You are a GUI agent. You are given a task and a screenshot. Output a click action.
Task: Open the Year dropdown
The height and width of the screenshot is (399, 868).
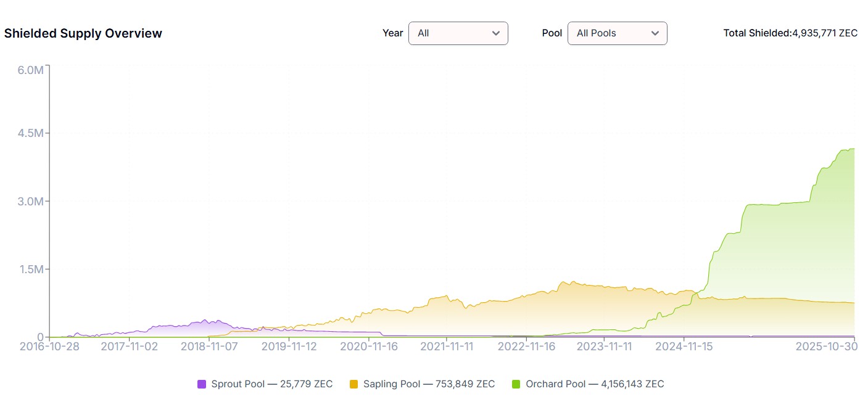tap(458, 33)
